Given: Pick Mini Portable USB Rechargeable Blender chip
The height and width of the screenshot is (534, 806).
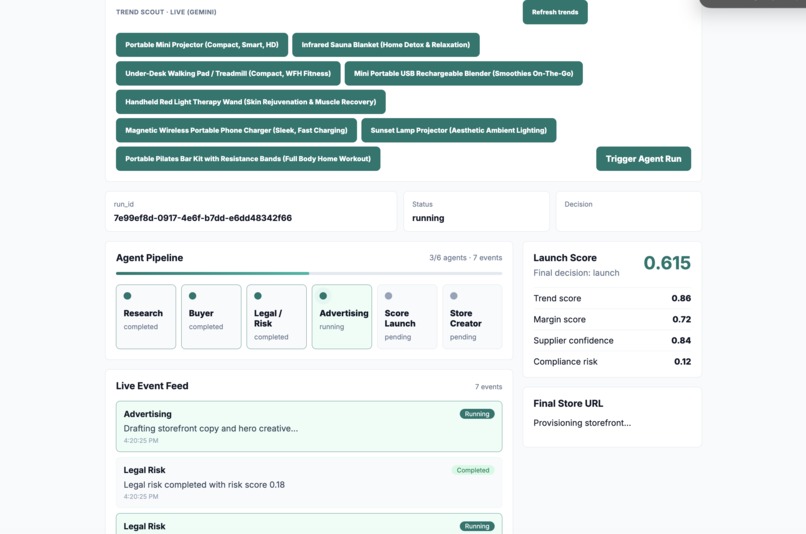Looking at the screenshot, I should click(463, 73).
